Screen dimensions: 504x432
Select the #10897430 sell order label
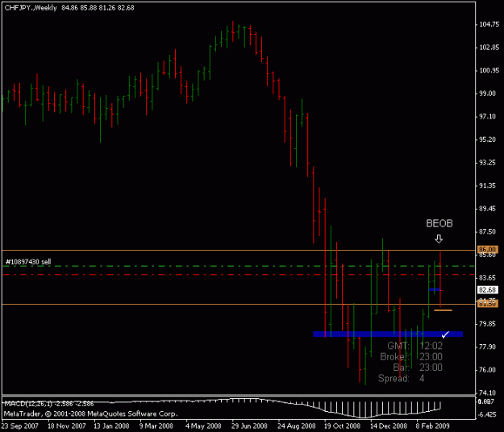coord(28,262)
